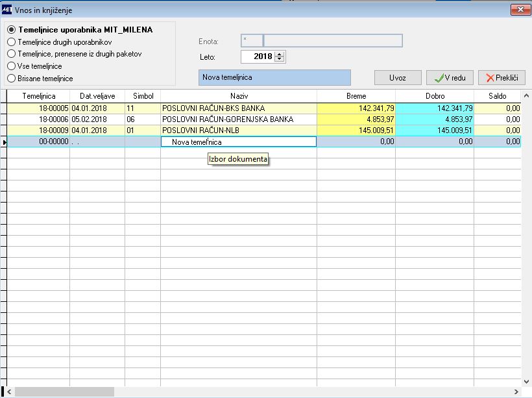Click the row pointer arrow beside 00-00000

coord(4,142)
